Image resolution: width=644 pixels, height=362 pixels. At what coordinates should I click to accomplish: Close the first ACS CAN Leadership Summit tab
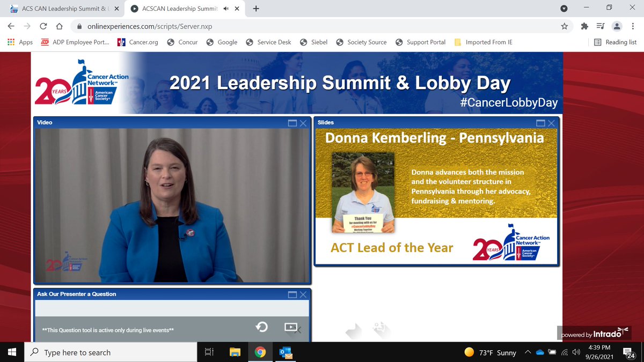117,9
